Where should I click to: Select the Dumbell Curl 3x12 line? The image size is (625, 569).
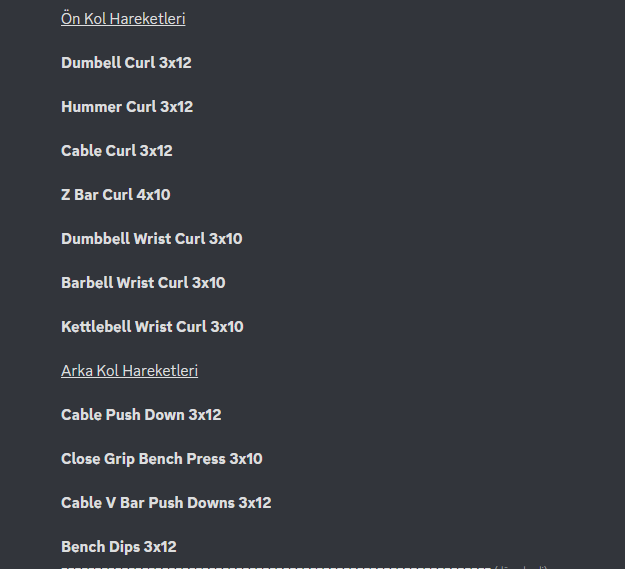[126, 63]
